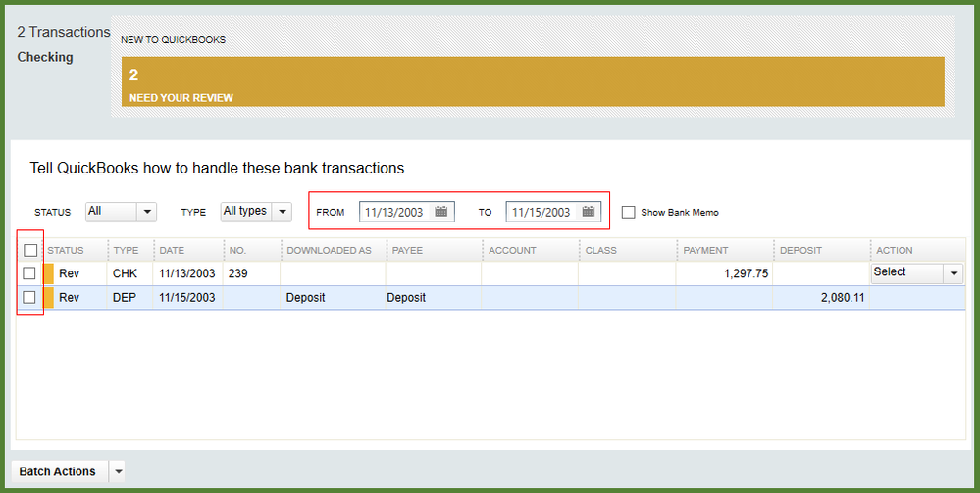Screen dimensions: 980x493
Task: Click the ACTION column header
Action: coord(895,251)
